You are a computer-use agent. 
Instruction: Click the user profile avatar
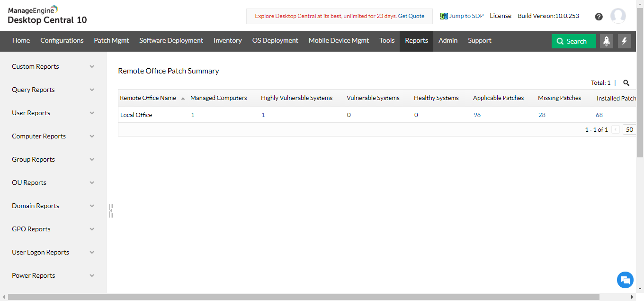pos(618,16)
